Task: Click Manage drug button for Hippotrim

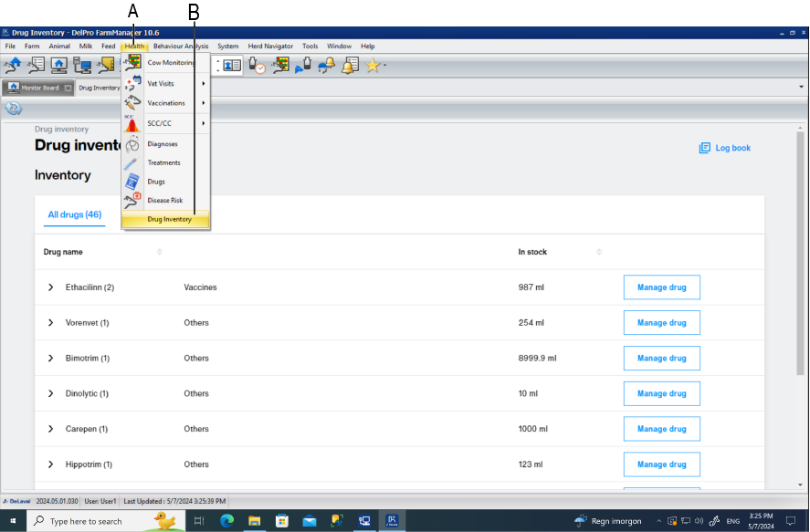Action: pyautogui.click(x=661, y=464)
